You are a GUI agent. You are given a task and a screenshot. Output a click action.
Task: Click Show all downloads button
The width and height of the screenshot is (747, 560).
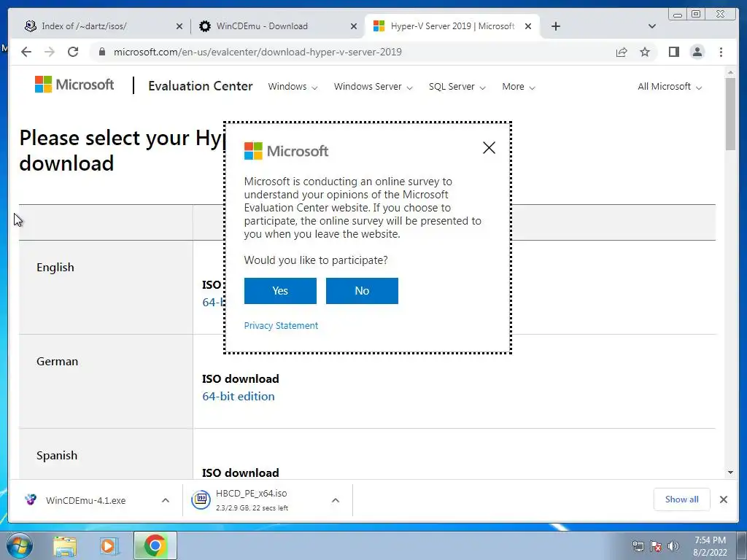(x=682, y=499)
